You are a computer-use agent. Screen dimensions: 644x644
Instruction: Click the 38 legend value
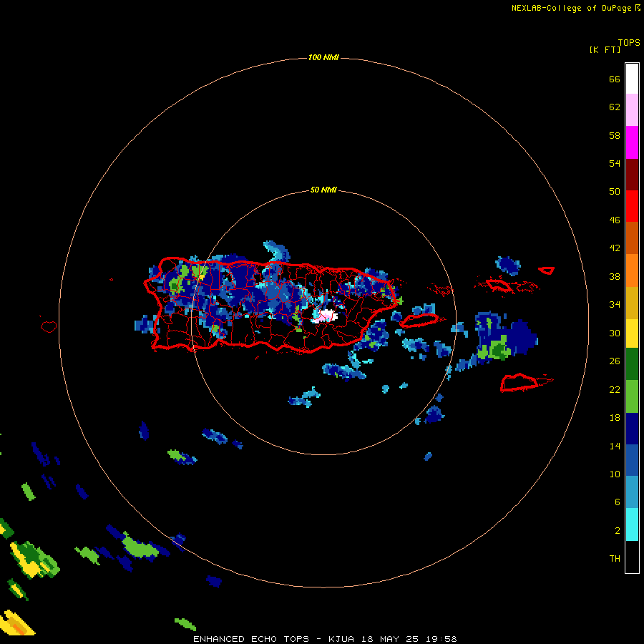click(x=615, y=277)
